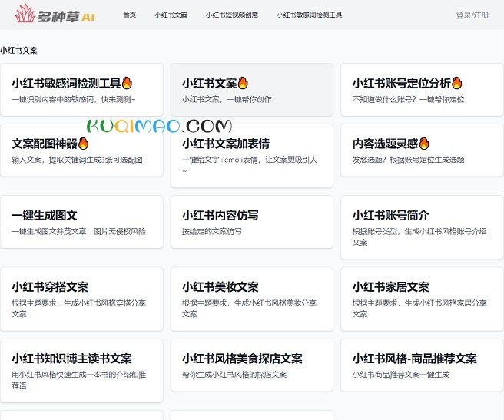Open the 一键生成图文 card
The height and width of the screenshot is (420, 504).
pyautogui.click(x=81, y=222)
